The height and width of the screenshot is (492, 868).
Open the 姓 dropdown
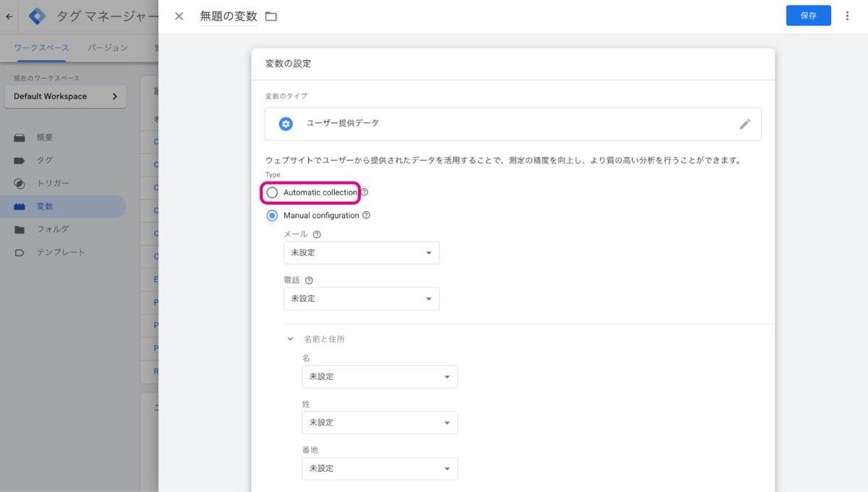tap(379, 423)
